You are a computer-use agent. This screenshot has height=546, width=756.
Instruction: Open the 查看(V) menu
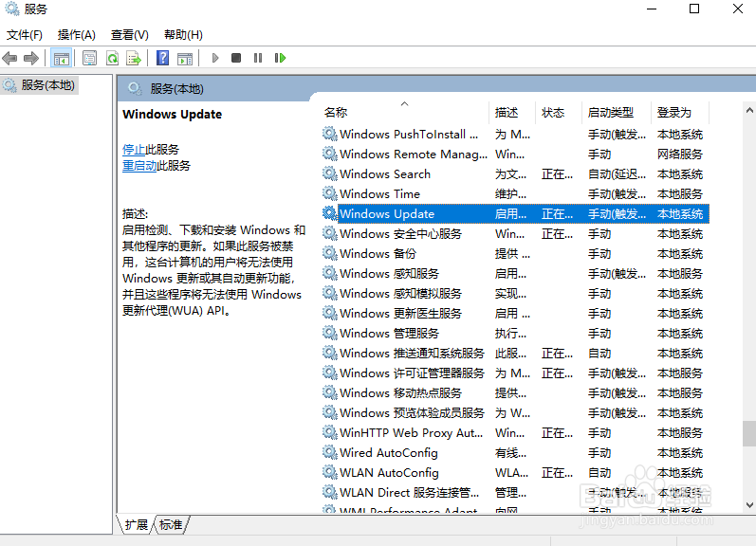[129, 35]
